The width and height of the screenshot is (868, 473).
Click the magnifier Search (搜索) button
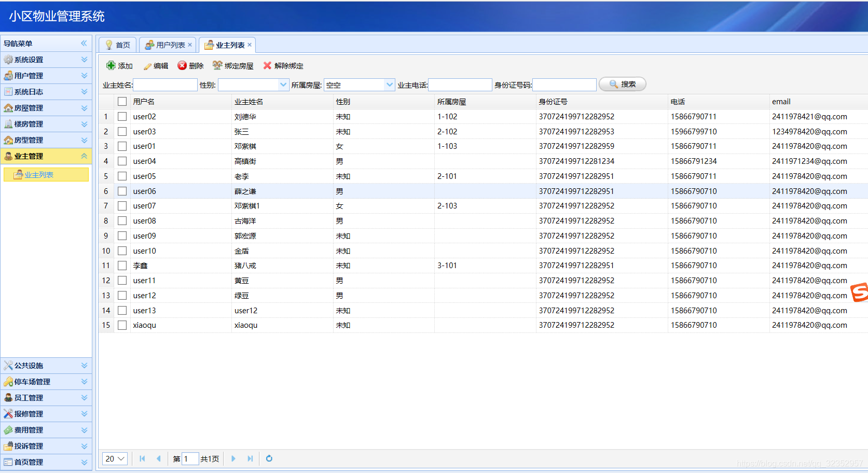tap(622, 84)
